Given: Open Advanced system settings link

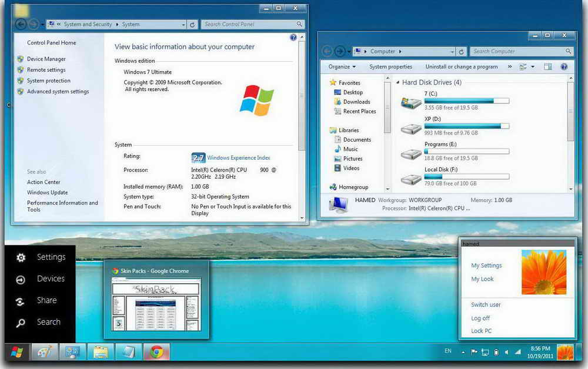Looking at the screenshot, I should coord(58,92).
